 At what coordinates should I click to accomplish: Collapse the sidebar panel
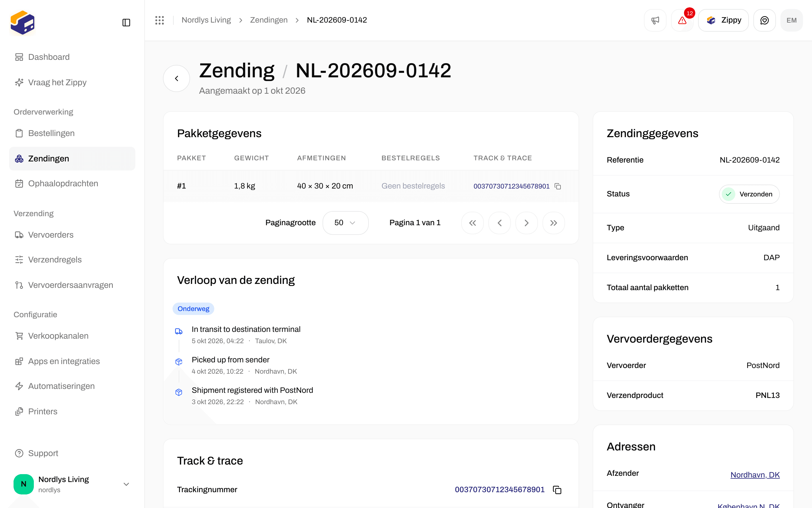click(126, 23)
